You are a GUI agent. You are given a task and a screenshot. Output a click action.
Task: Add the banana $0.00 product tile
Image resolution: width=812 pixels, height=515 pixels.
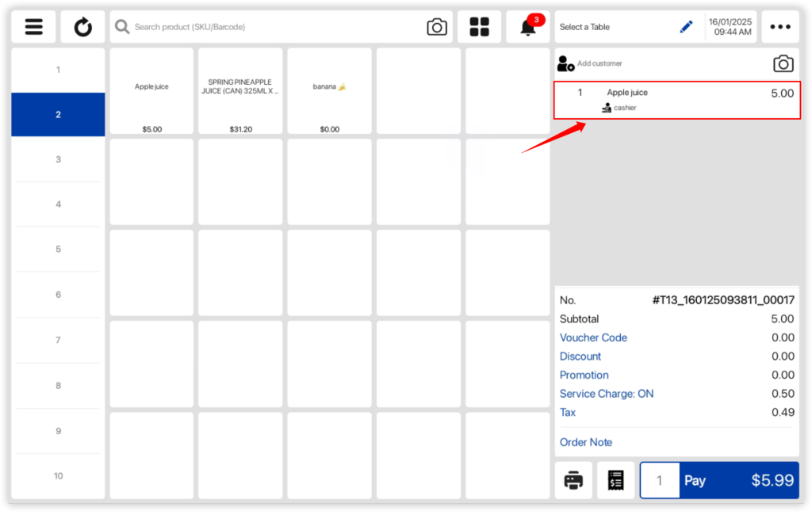pyautogui.click(x=329, y=91)
